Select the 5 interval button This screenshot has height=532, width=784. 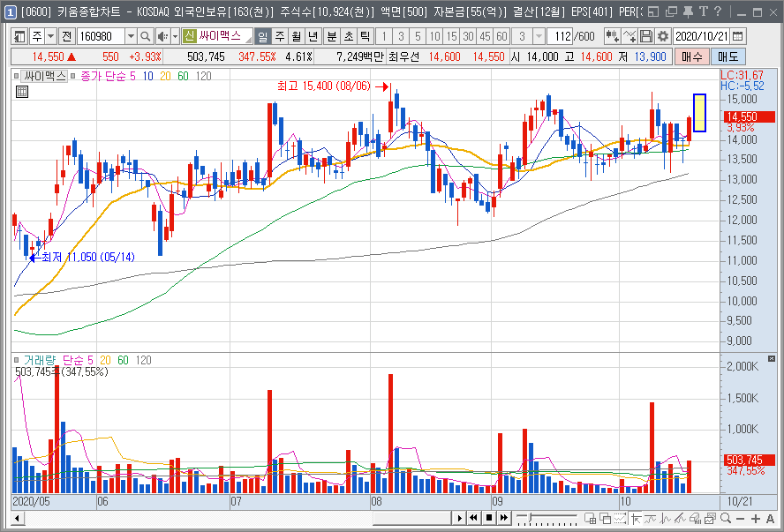pos(418,36)
